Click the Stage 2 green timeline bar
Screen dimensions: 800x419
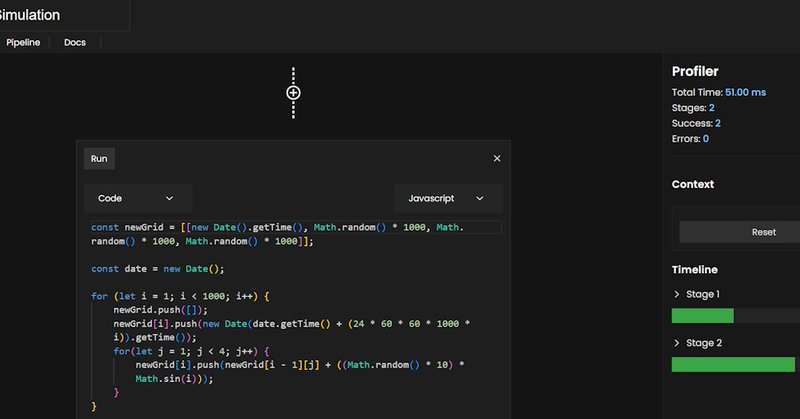click(x=733, y=364)
